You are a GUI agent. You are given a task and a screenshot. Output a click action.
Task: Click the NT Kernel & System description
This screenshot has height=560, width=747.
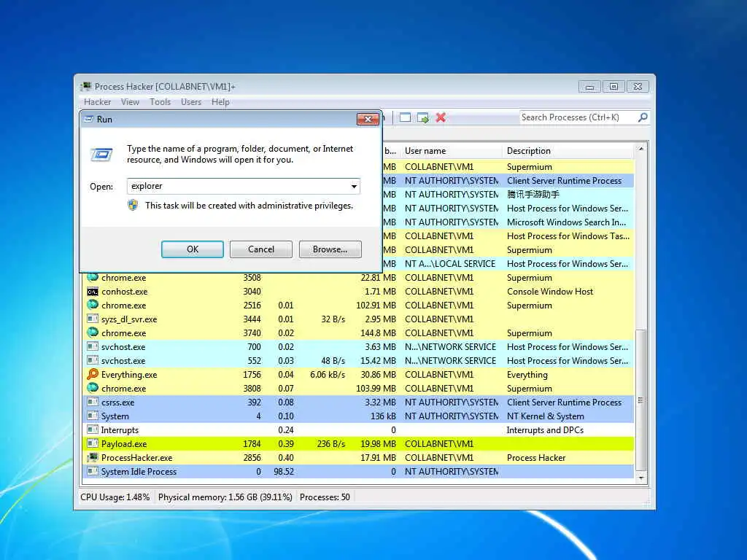pyautogui.click(x=545, y=416)
